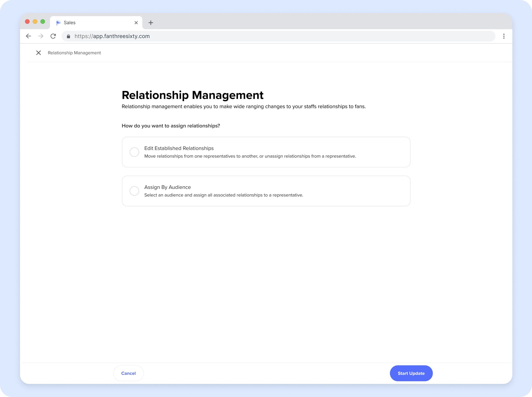Select the Edit Established Relationships radio button
532x397 pixels.
pyautogui.click(x=134, y=152)
